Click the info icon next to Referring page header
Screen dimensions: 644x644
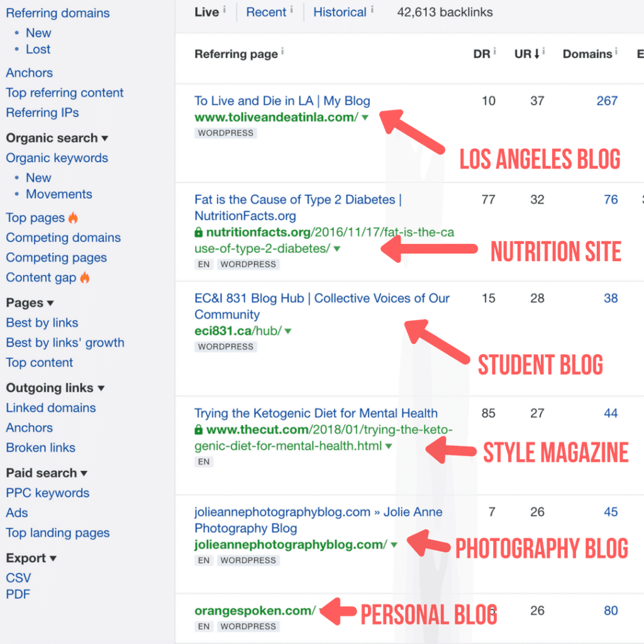(x=282, y=51)
